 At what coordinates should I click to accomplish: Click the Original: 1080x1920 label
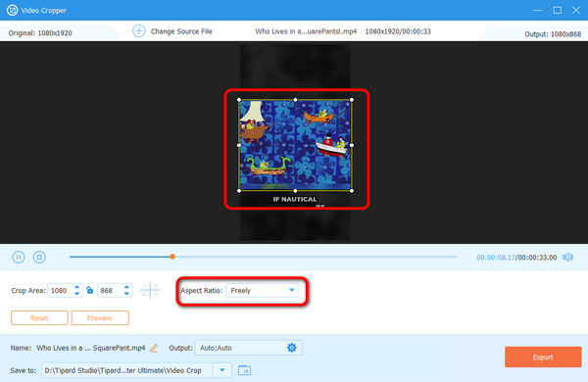tap(40, 33)
